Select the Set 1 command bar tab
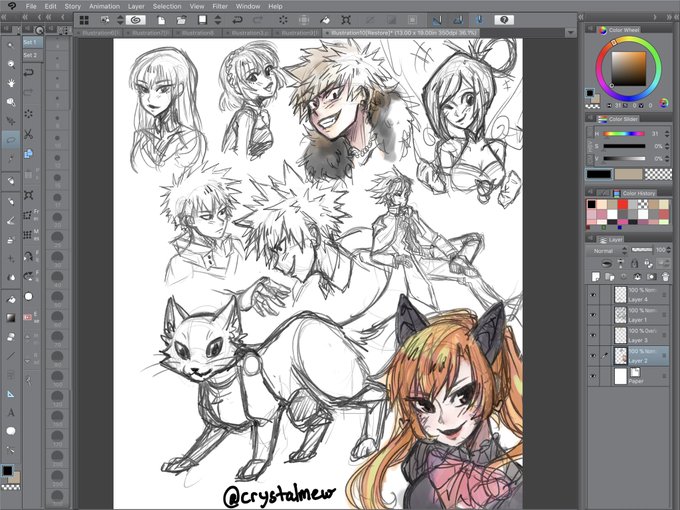 click(x=33, y=42)
